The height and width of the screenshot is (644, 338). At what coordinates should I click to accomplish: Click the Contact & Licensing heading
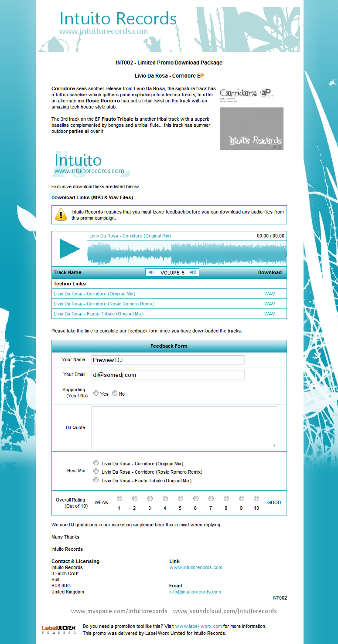coord(75,561)
